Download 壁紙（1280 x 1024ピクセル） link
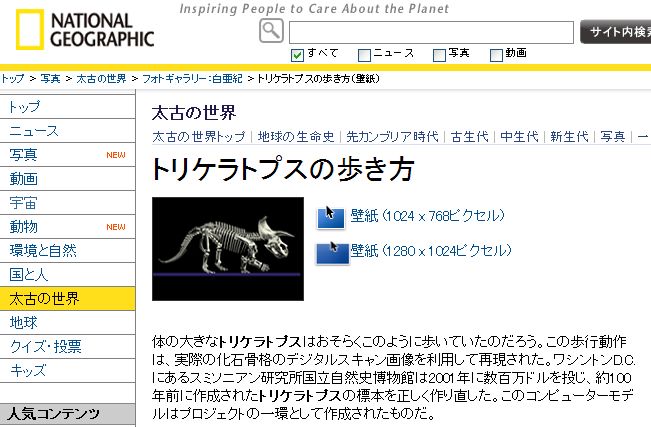This screenshot has width=651, height=427. coord(431,251)
